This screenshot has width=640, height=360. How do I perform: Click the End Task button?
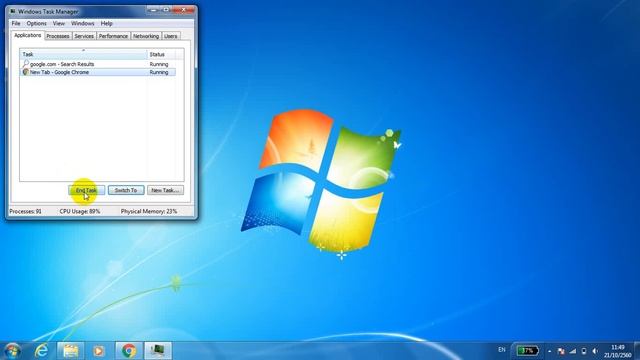(x=87, y=190)
